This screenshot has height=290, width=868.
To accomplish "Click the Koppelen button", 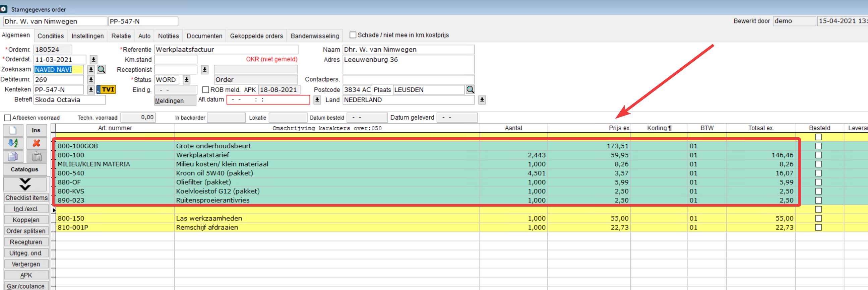I will coord(26,220).
